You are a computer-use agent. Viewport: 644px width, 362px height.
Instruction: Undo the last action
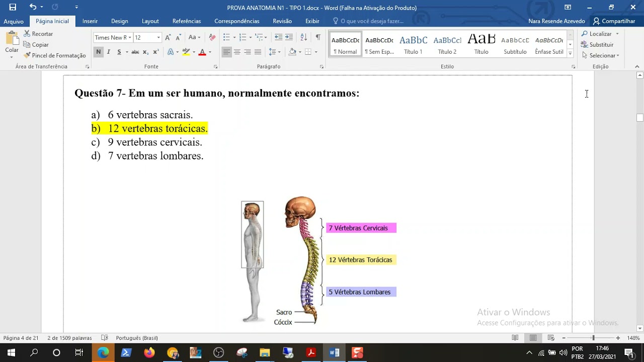pyautogui.click(x=33, y=7)
